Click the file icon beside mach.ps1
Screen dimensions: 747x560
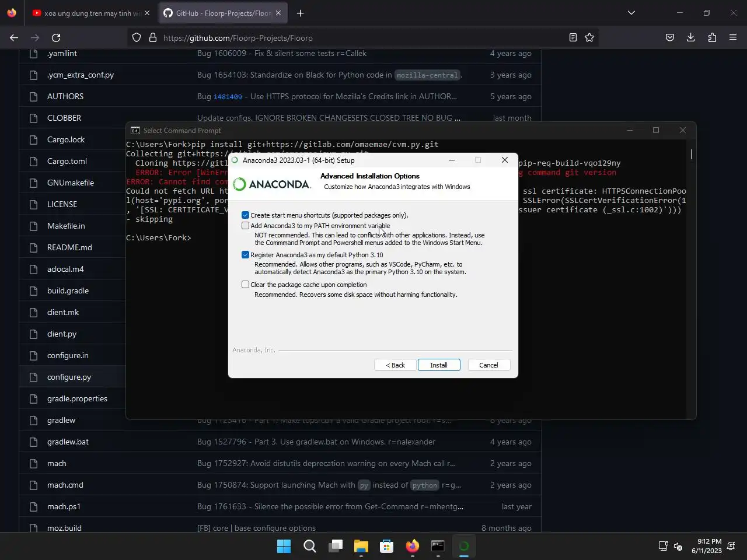pyautogui.click(x=34, y=506)
